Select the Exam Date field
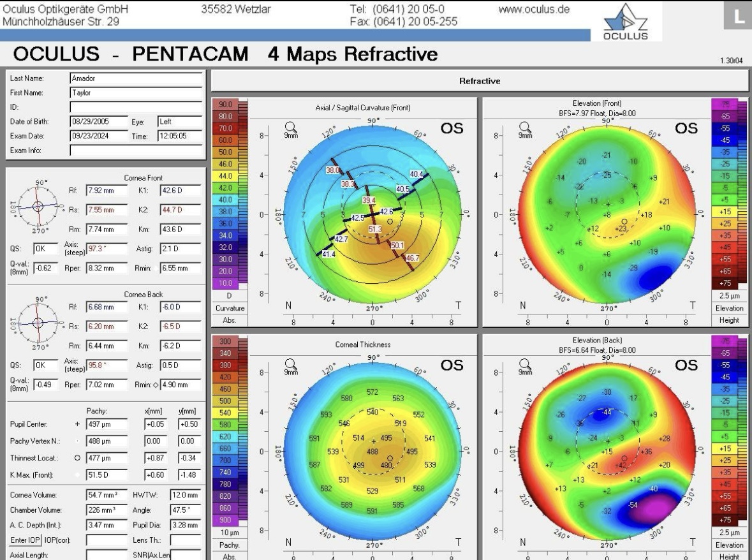The height and width of the screenshot is (560, 752). point(99,136)
